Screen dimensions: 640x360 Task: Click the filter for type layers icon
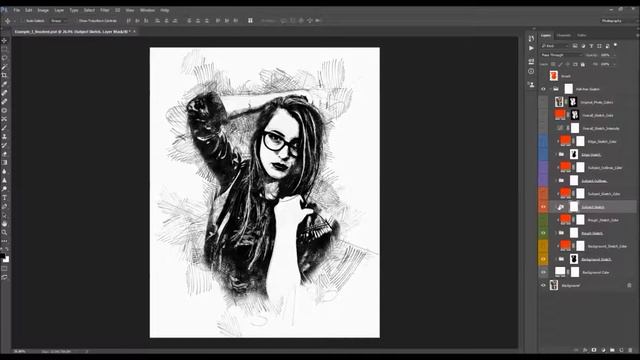pos(591,46)
